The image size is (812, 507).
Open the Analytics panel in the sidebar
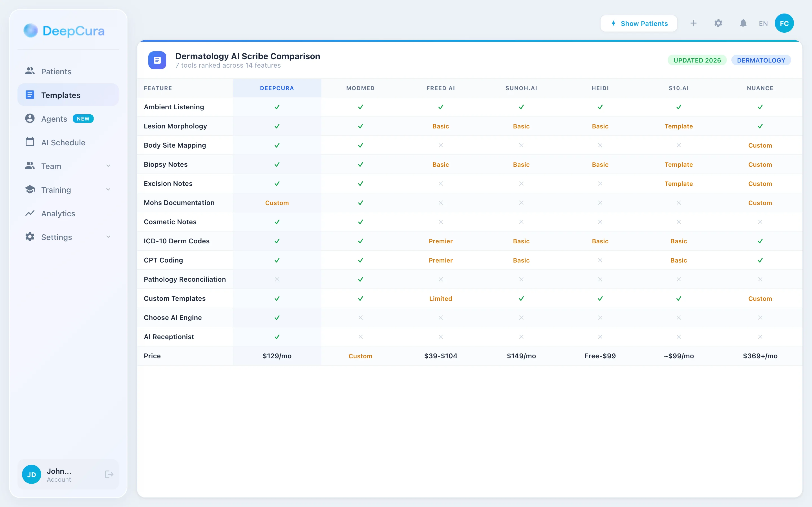58,213
